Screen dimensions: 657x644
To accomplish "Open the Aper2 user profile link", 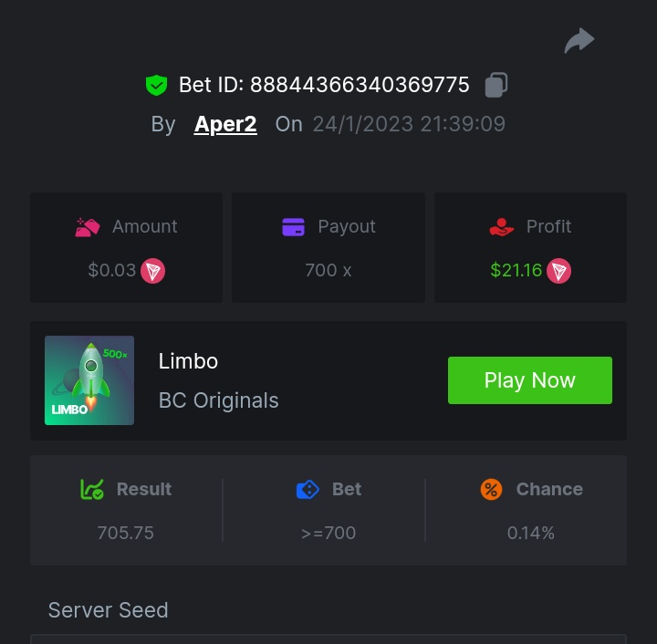I will tap(225, 124).
